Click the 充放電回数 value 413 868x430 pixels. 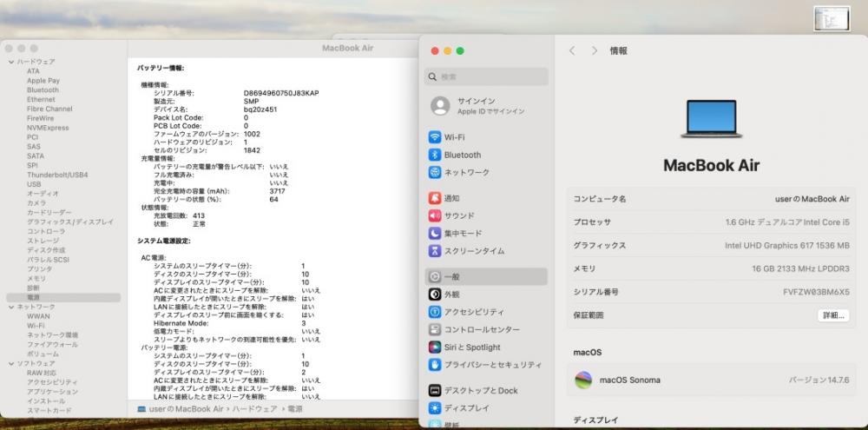[199, 215]
